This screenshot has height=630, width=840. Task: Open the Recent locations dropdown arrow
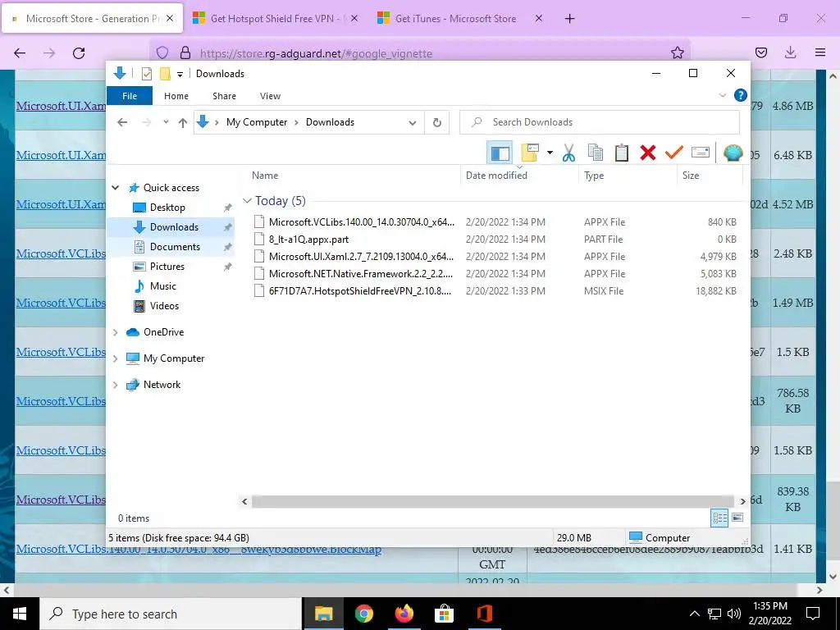point(166,122)
